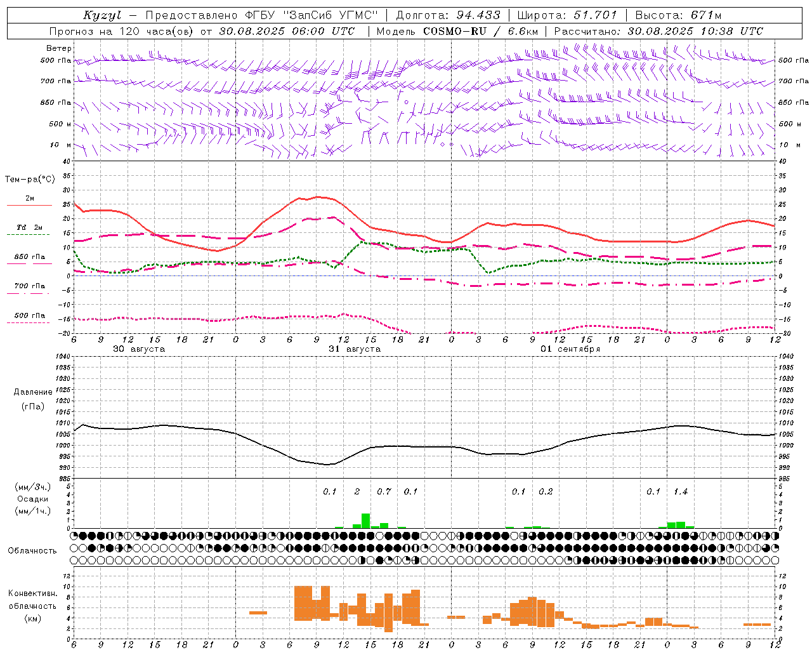812x650 pixels.
Task: Click the "(км)" convective cloud unit label
Action: pos(32,618)
